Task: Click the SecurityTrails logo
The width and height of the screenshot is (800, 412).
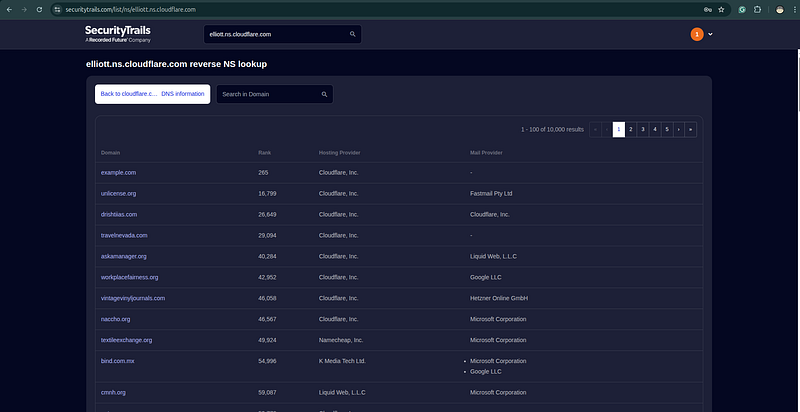Action: [118, 34]
